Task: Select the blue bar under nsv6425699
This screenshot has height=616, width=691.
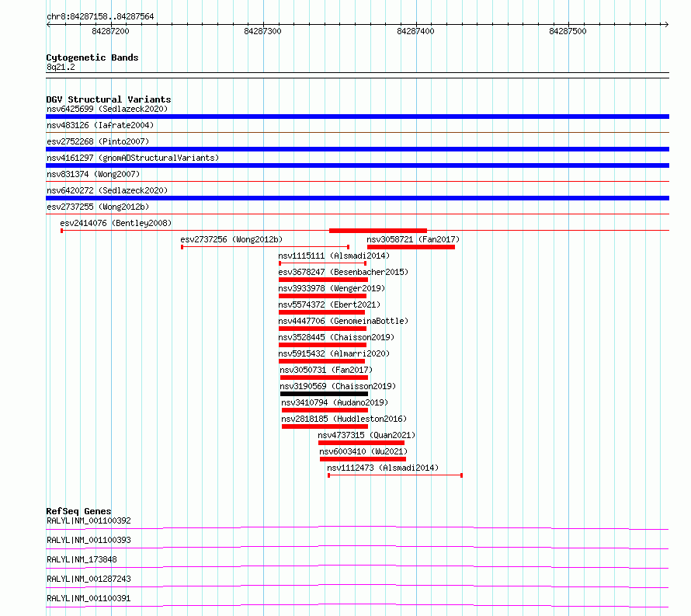Action: [357, 117]
